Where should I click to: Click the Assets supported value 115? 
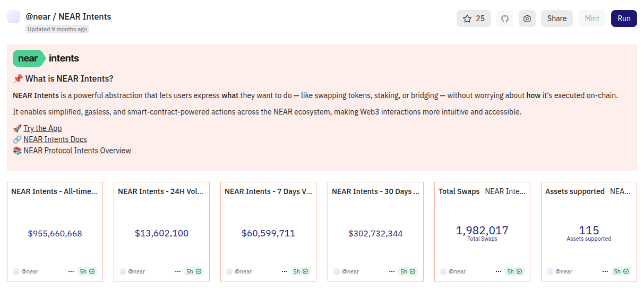click(x=589, y=231)
